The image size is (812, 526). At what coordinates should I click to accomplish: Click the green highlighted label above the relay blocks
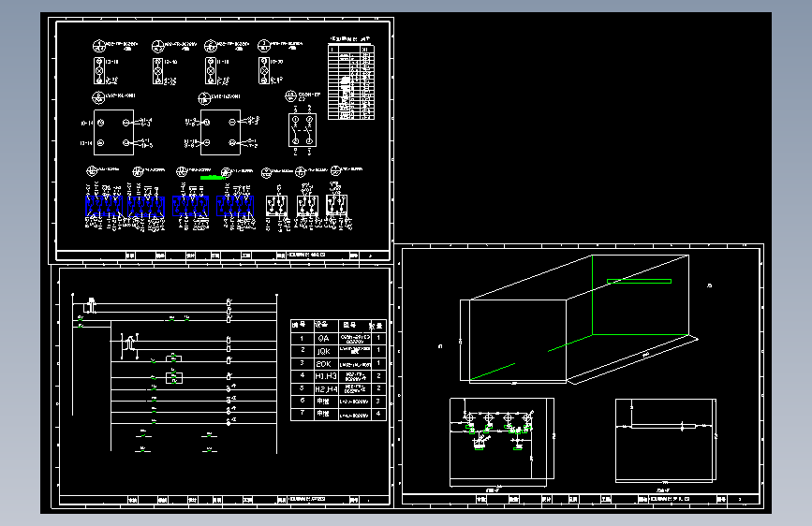213,178
